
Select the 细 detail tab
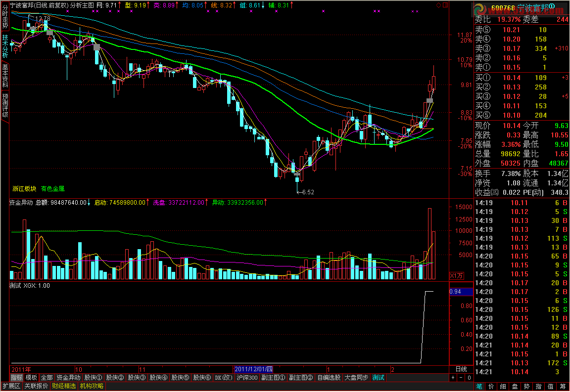[x=503, y=387]
